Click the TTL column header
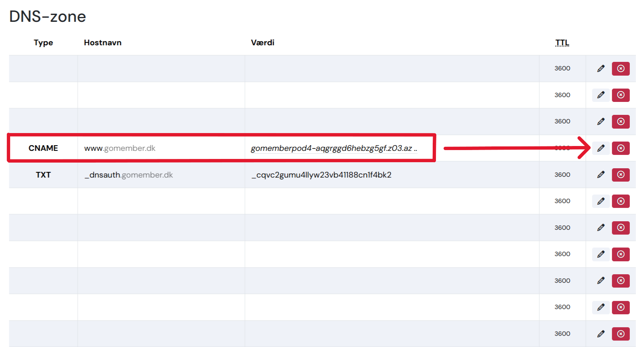644x347 pixels. click(562, 42)
